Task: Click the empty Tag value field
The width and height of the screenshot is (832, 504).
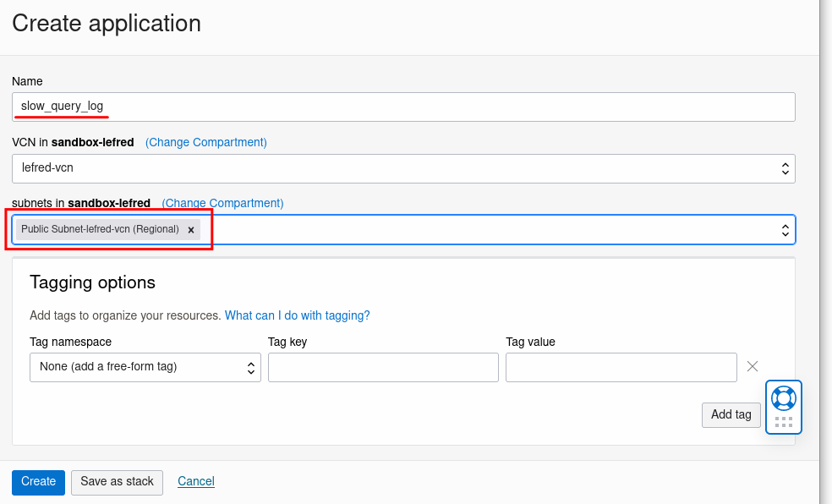Action: coord(621,366)
